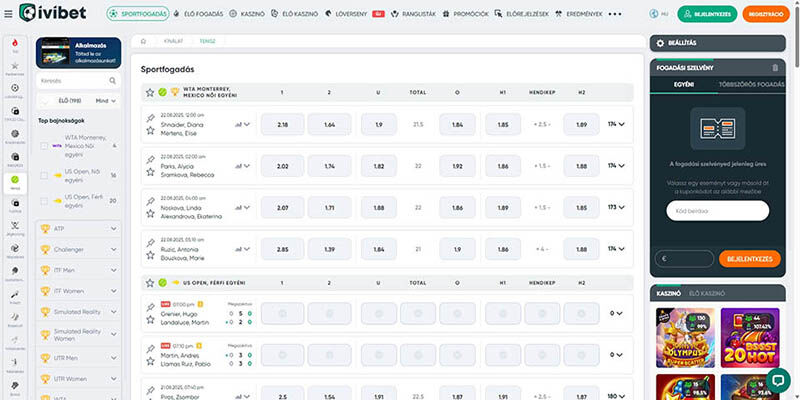Expand the ITF Men category

click(79, 270)
